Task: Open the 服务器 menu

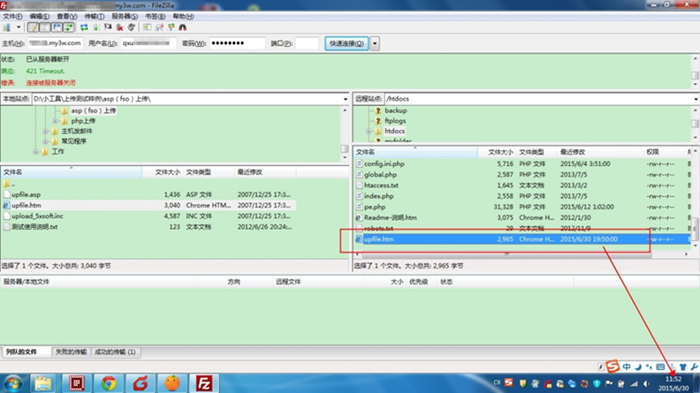Action: coord(125,16)
